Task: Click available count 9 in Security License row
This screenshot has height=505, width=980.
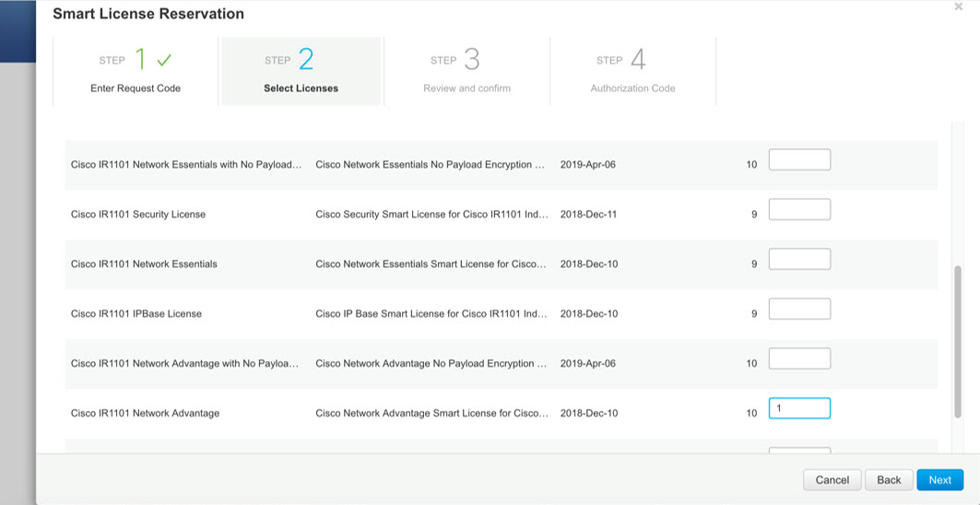Action: click(754, 215)
